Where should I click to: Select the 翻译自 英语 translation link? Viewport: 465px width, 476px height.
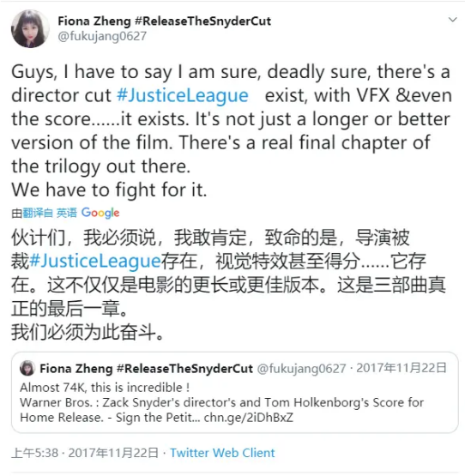50,213
